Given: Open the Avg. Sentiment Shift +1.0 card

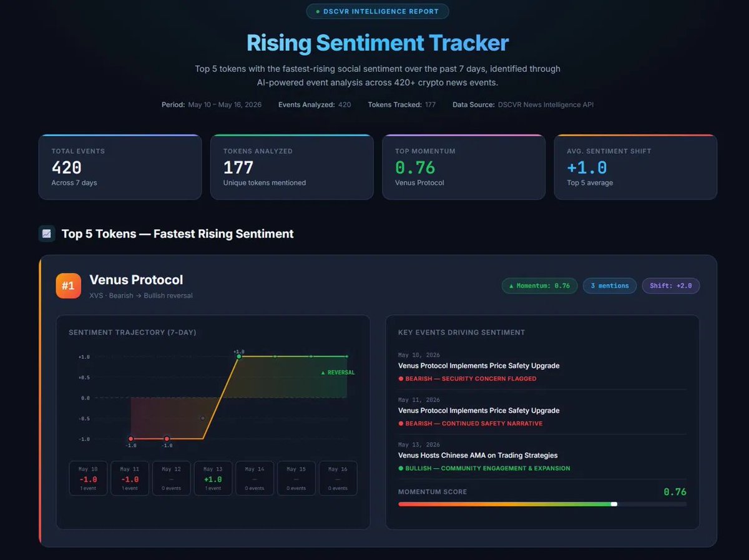Looking at the screenshot, I should pyautogui.click(x=635, y=167).
